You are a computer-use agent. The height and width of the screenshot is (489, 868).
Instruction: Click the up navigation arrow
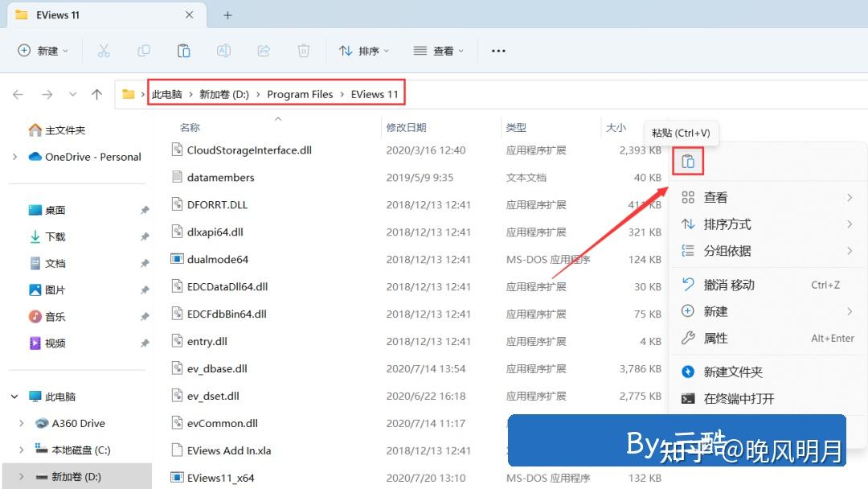97,93
